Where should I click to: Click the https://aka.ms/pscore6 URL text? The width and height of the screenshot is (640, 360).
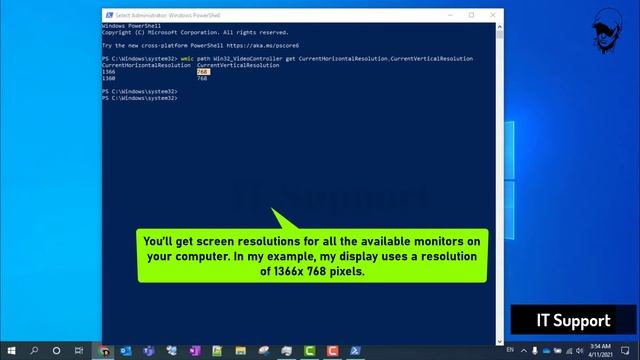point(262,46)
